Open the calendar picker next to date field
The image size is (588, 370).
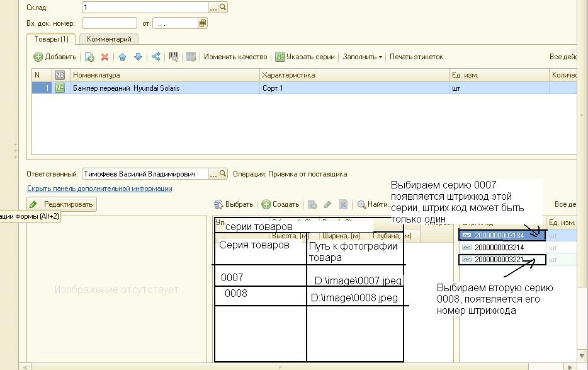tap(203, 23)
